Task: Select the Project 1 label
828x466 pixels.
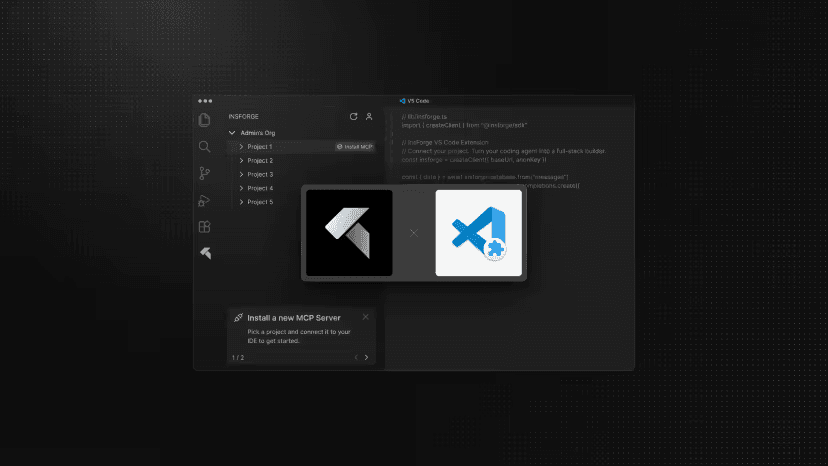Action: [x=260, y=147]
